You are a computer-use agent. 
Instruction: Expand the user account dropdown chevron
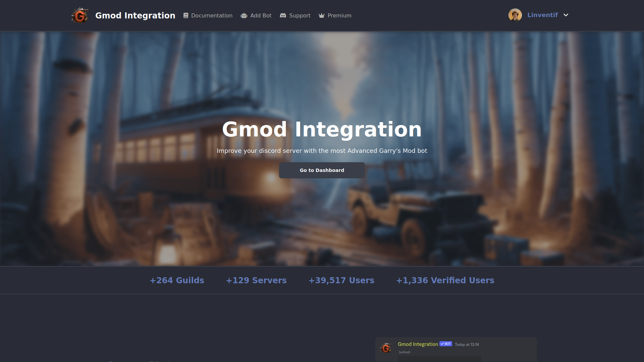(x=566, y=15)
